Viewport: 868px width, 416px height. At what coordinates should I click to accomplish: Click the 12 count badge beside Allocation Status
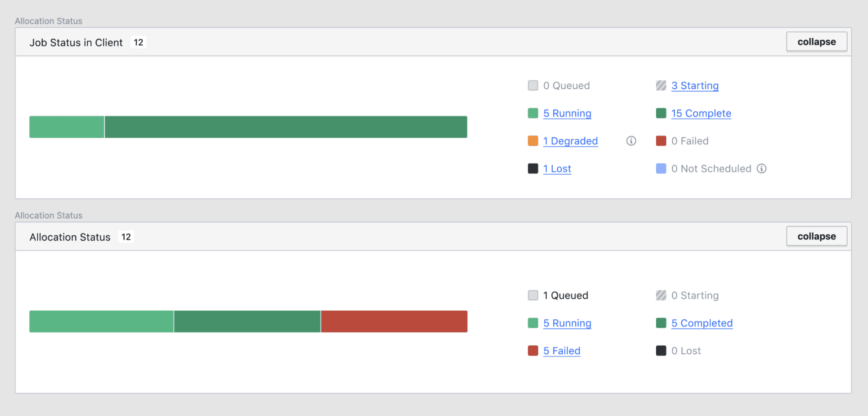[126, 237]
